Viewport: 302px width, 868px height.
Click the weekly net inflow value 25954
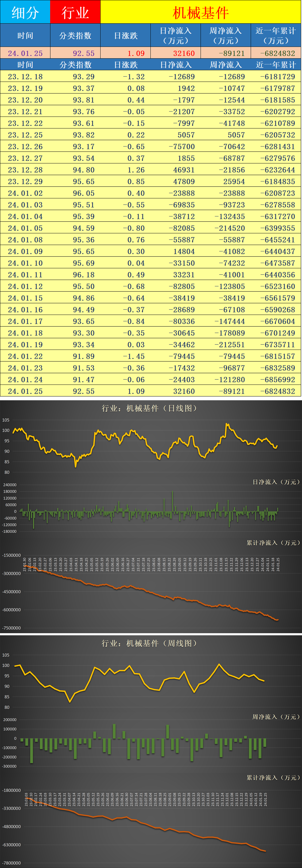click(x=234, y=182)
